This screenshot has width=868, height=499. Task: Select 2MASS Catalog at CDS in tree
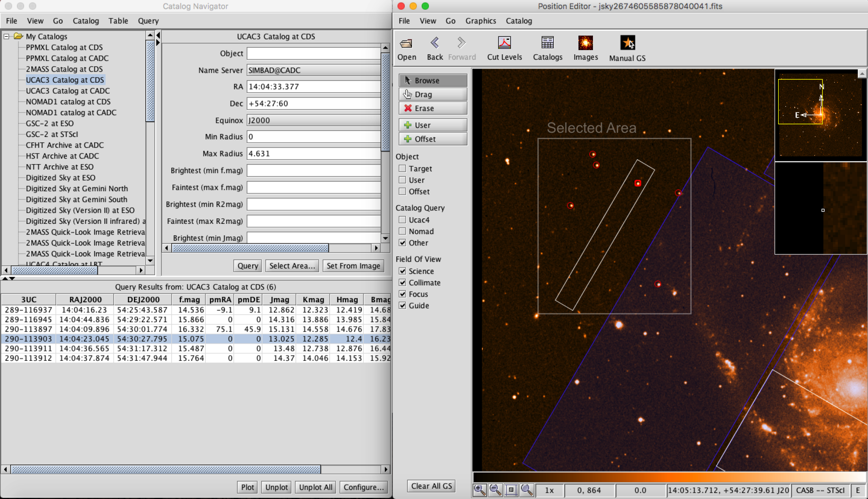(x=64, y=69)
